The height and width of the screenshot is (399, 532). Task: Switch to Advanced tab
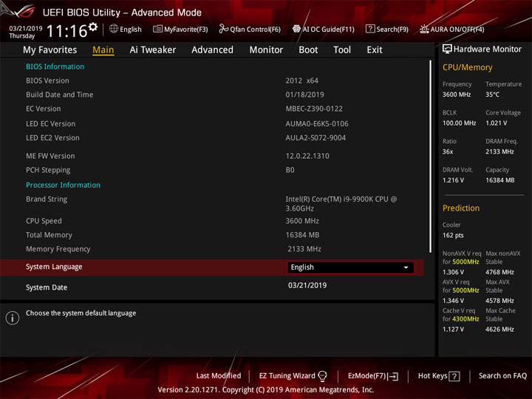212,50
